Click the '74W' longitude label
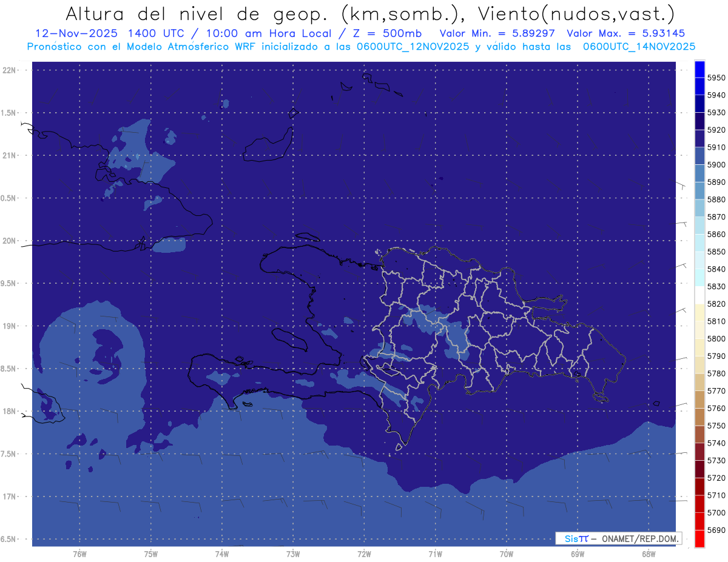 point(222,554)
